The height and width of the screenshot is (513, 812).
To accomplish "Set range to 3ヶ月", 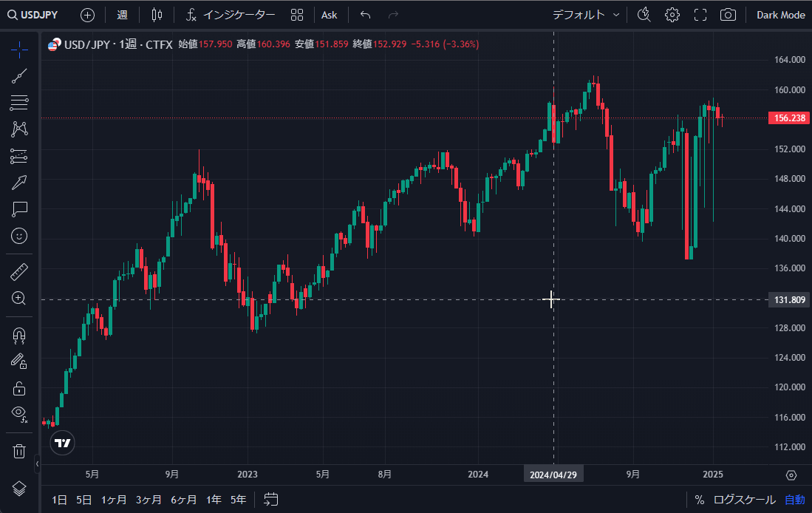I will (x=149, y=500).
